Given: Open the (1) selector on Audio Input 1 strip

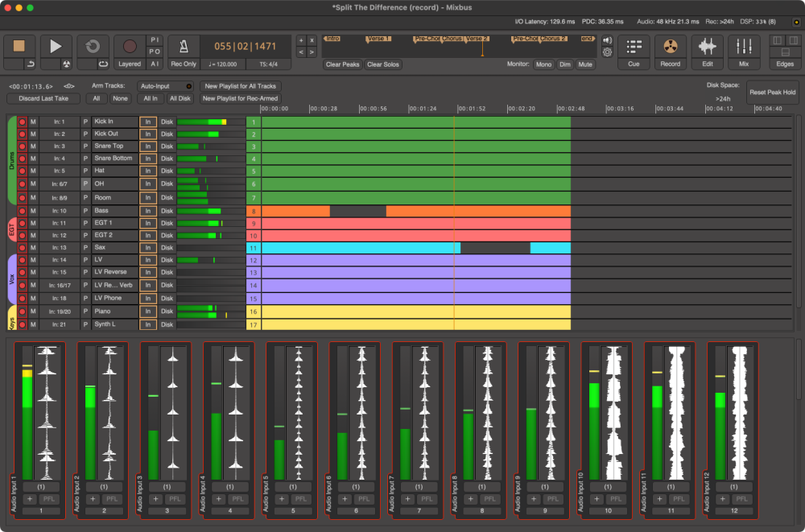Looking at the screenshot, I should click(41, 487).
